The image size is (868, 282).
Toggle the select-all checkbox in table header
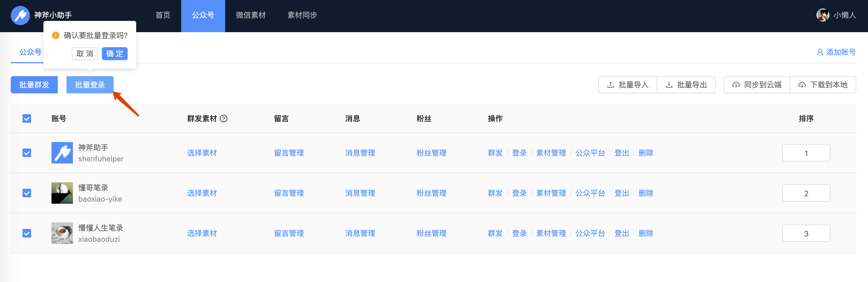(27, 118)
